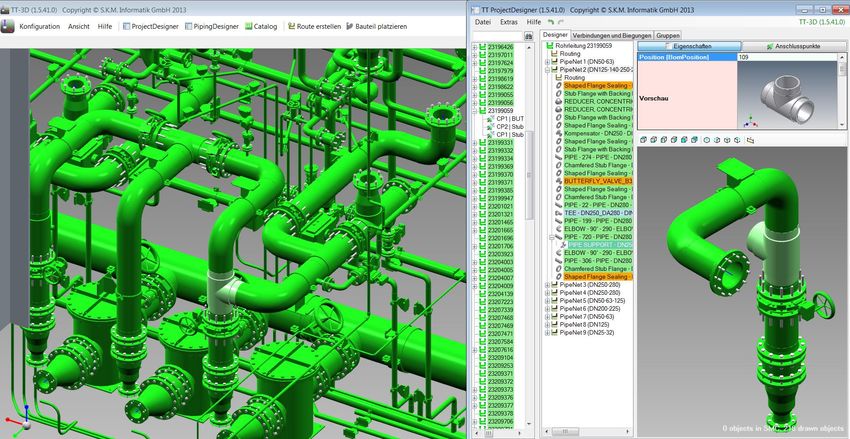Collapse the PipeNet 2 tree node
This screenshot has width=850, height=439.
click(x=547, y=69)
